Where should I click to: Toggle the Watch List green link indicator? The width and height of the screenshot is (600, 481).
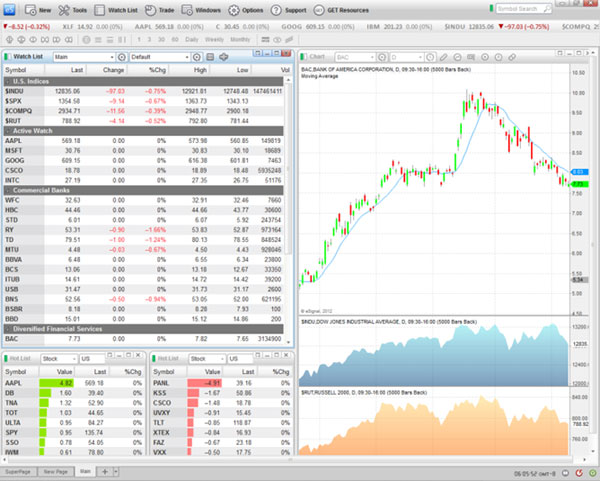7,57
